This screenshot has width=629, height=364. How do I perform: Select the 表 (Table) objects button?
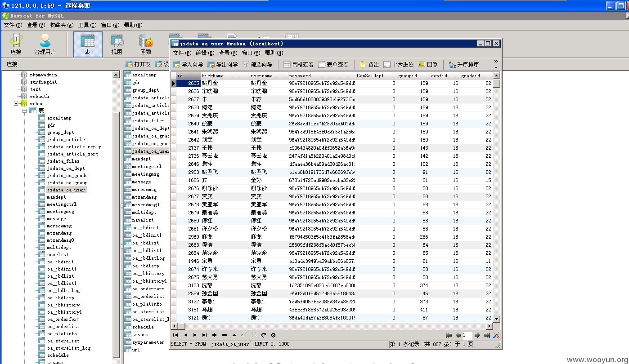pyautogui.click(x=88, y=44)
